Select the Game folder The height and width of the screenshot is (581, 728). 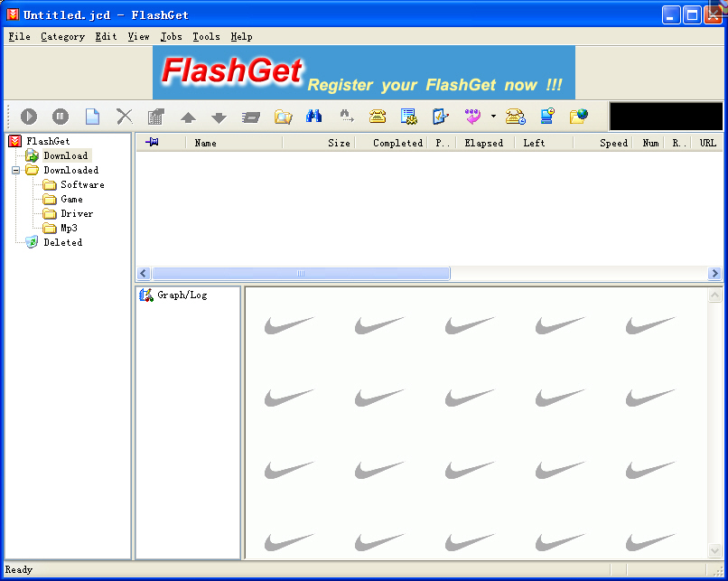click(71, 199)
